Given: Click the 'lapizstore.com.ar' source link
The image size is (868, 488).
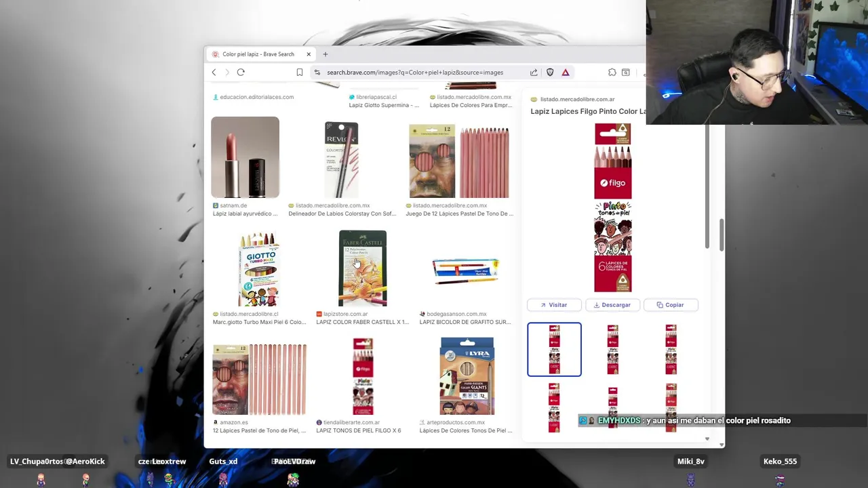Looking at the screenshot, I should pos(345,314).
